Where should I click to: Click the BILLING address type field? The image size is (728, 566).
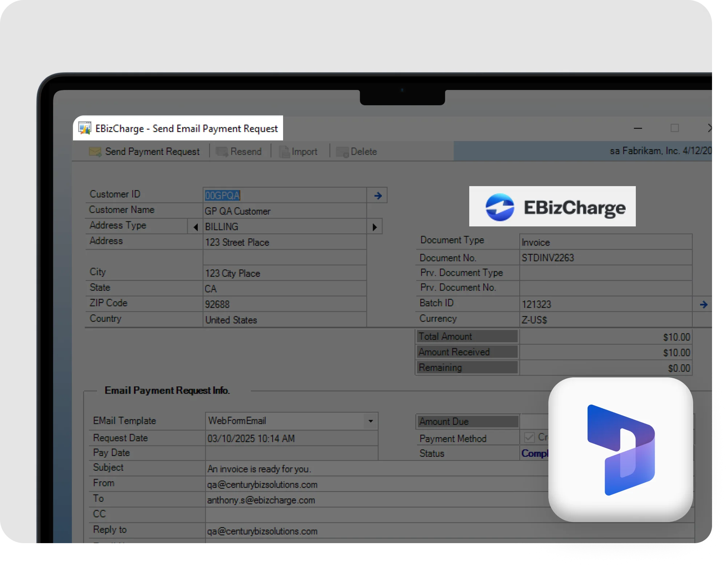(285, 227)
